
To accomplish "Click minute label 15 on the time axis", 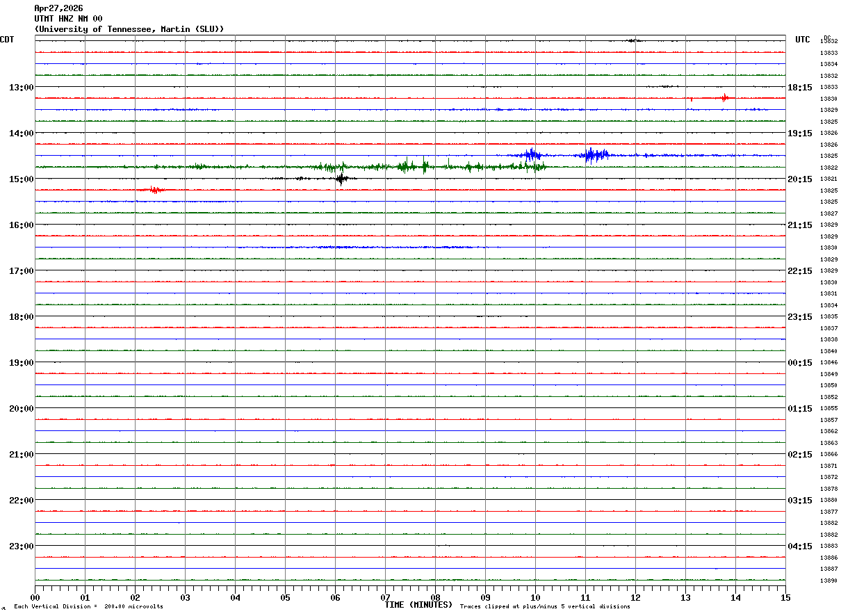I will pyautogui.click(x=785, y=597).
